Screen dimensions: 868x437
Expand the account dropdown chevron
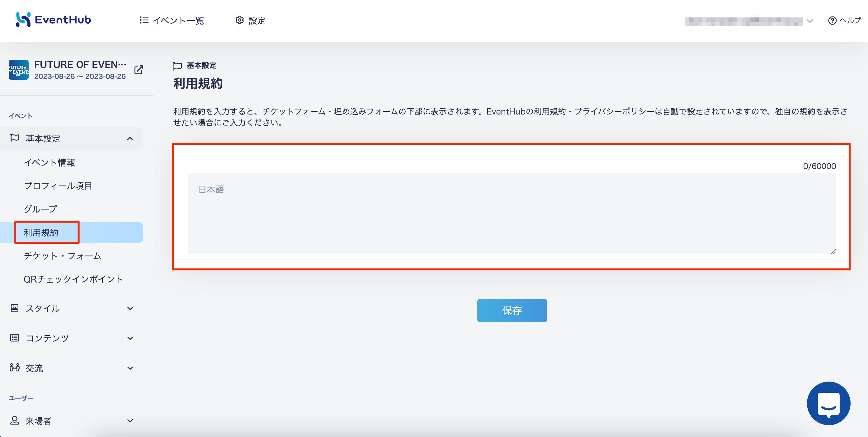(x=810, y=21)
